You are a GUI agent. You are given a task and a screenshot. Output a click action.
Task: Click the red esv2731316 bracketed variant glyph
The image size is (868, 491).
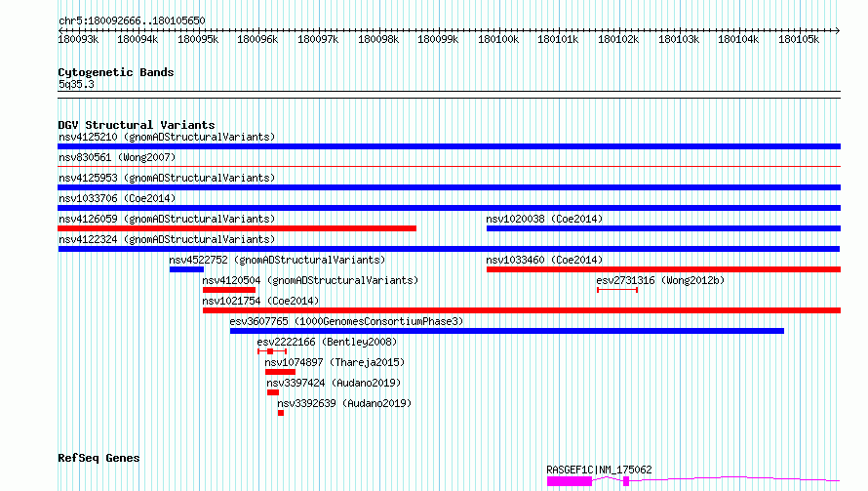click(617, 290)
